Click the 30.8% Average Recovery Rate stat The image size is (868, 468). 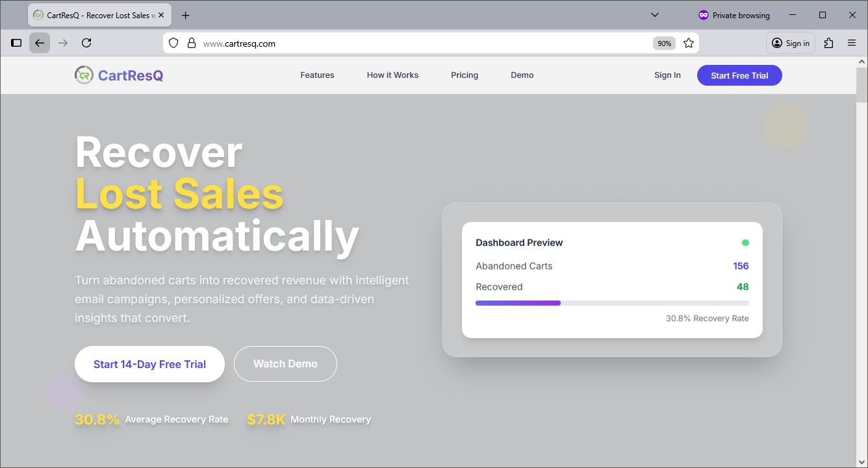coord(151,419)
